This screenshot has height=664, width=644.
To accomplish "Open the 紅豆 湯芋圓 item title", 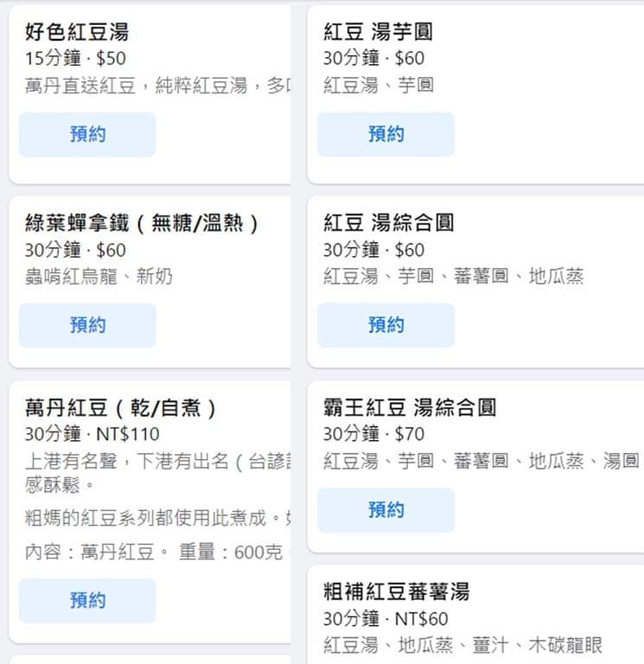I will tap(378, 32).
